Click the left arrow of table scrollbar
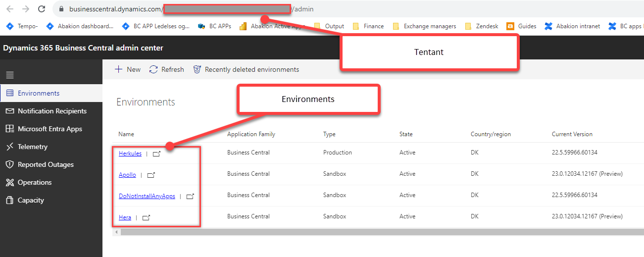This screenshot has width=644, height=257. click(116, 232)
